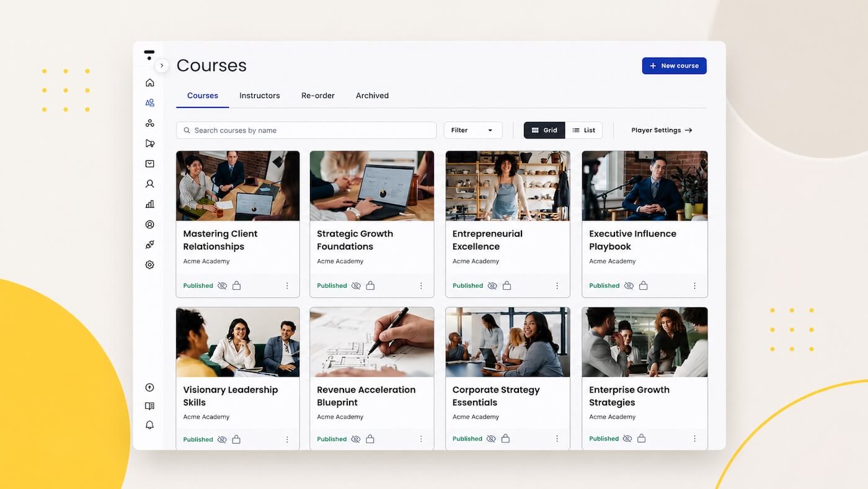Open Player Settings link
The width and height of the screenshot is (868, 489).
pyautogui.click(x=662, y=130)
